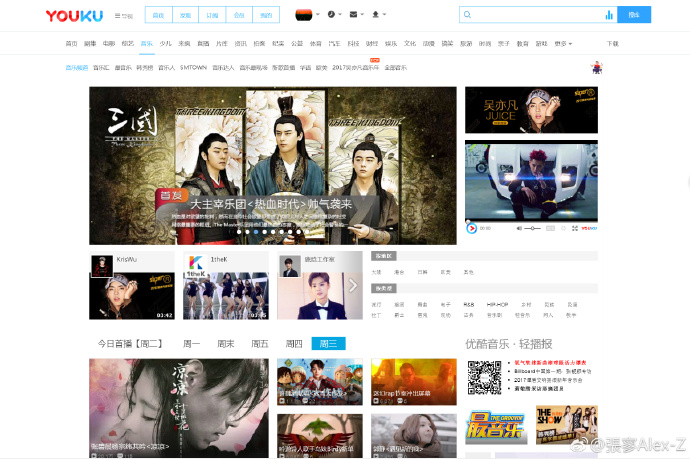690x459 pixels.
Task: Click the 我的 header button
Action: click(266, 15)
